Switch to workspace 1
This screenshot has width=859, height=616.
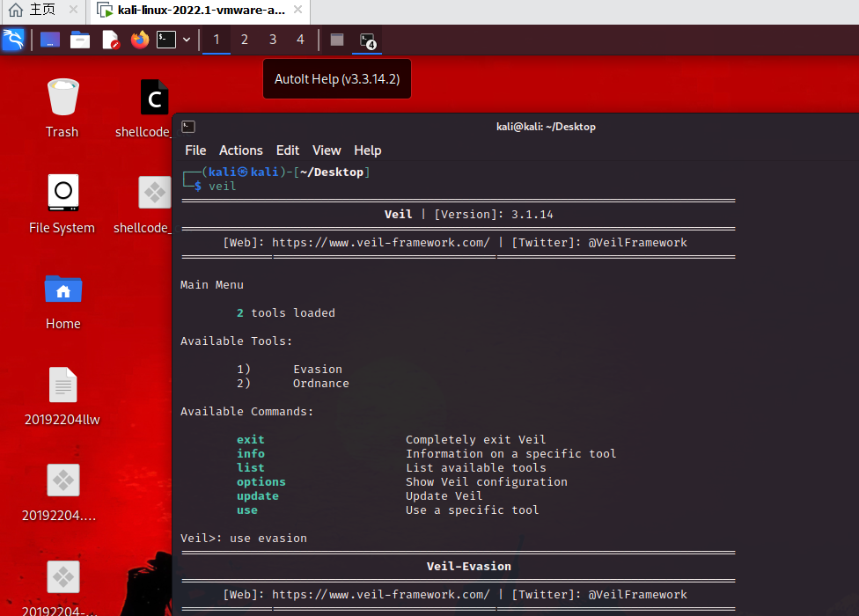[217, 40]
